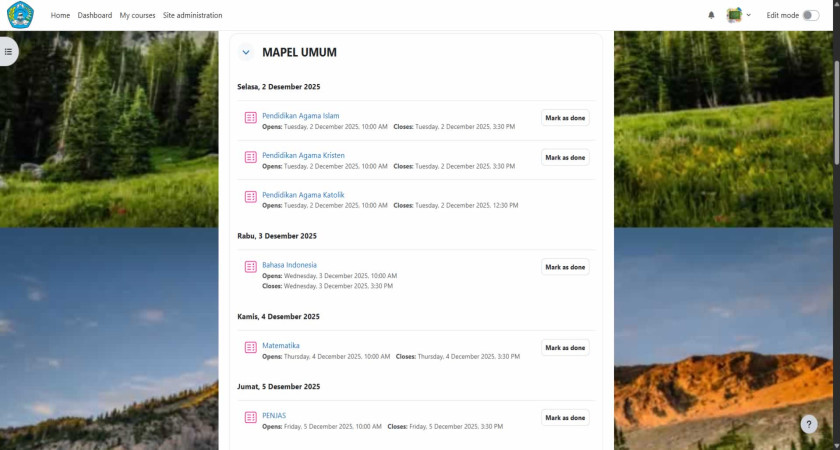Click the help question mark button
This screenshot has width=840, height=450.
pos(809,424)
